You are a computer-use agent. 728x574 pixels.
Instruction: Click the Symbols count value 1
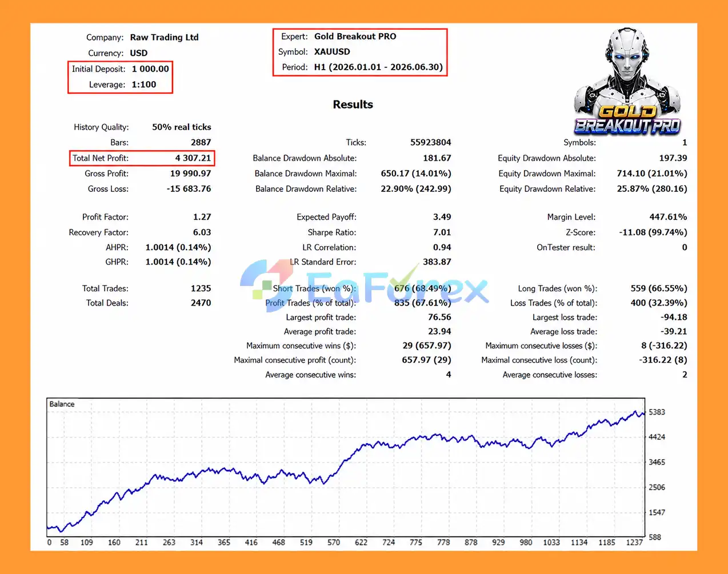tap(685, 142)
